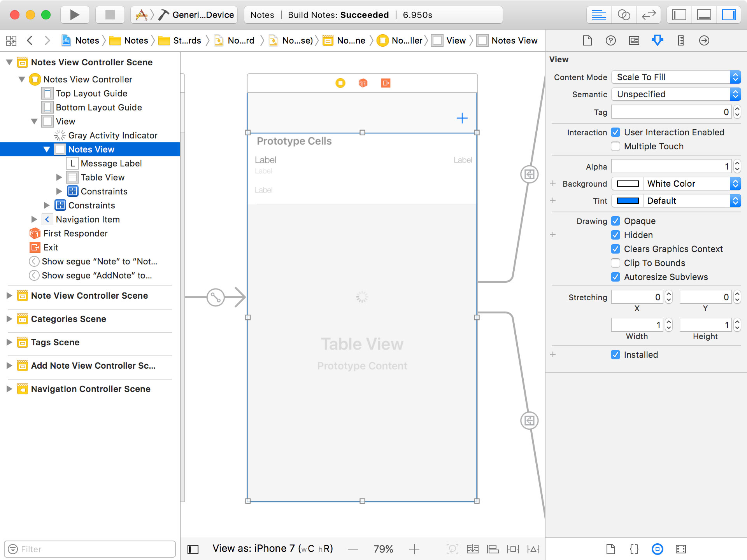Open the Object library tab
Screen dimensions: 747x560
(x=657, y=549)
